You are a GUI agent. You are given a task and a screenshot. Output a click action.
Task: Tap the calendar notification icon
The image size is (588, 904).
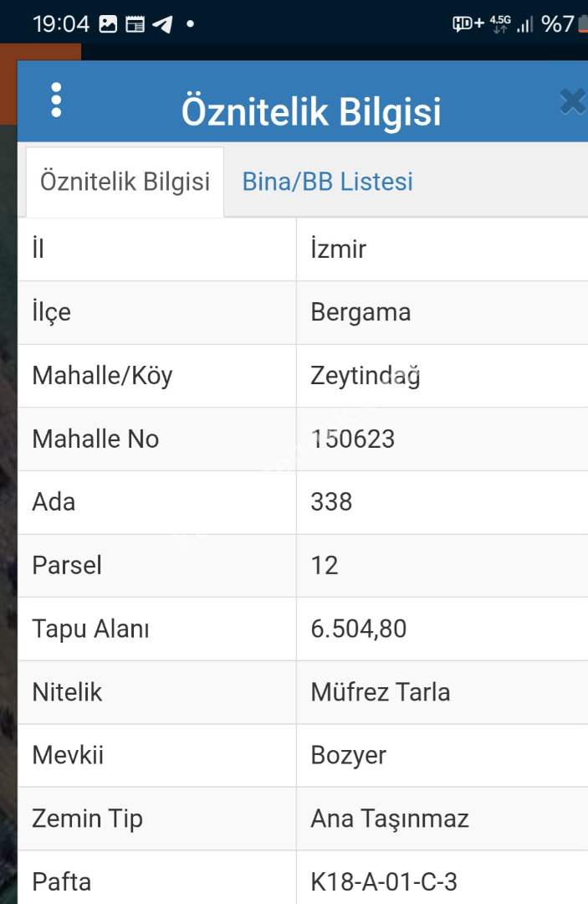point(135,23)
